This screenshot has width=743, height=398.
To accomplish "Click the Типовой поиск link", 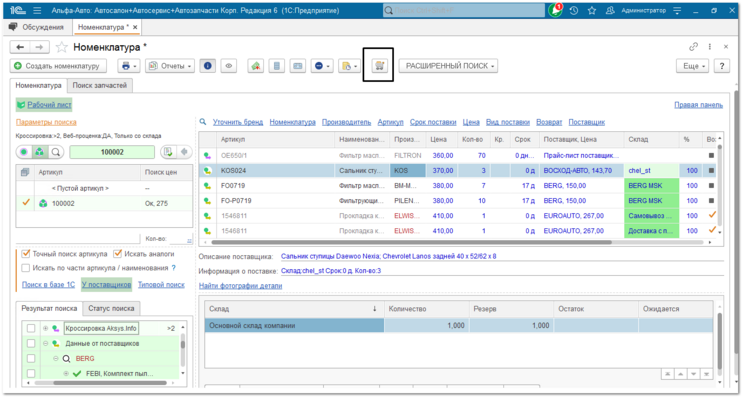I will pyautogui.click(x=161, y=284).
